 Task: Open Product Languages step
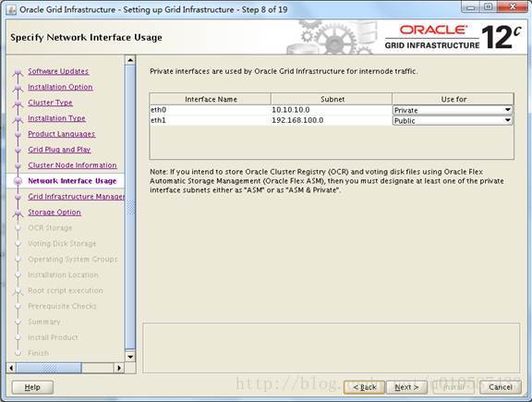click(61, 134)
